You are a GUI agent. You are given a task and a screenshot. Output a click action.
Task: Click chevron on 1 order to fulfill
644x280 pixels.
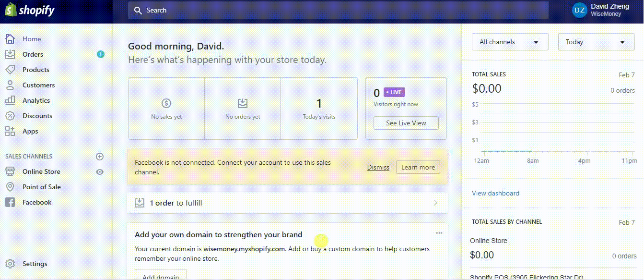coord(435,203)
